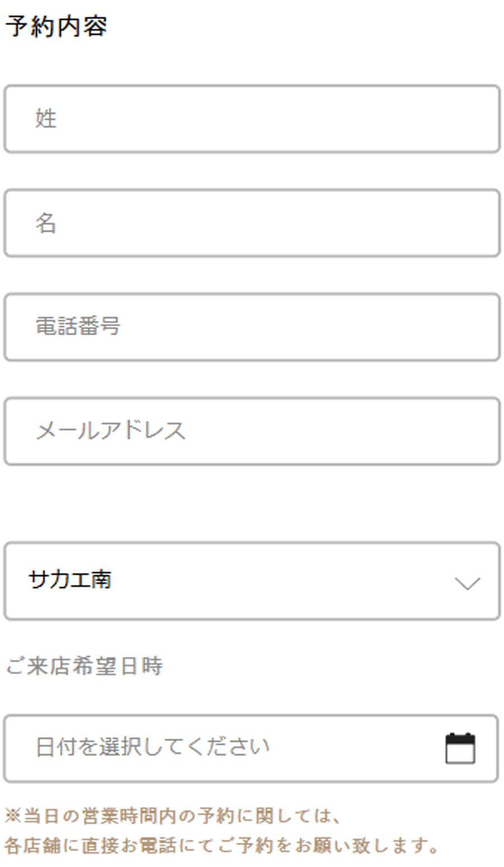
Task: Expand the サカエ南 store dropdown
Action: point(251,581)
